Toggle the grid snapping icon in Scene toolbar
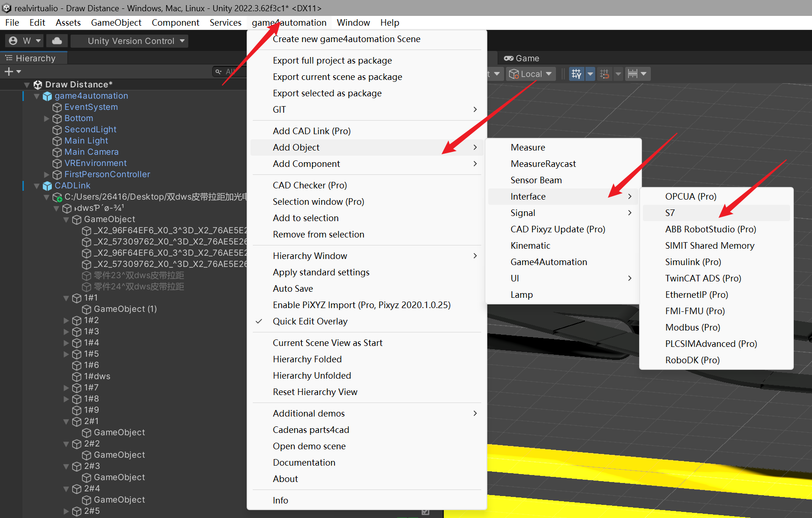Screen dimensions: 812x518 tap(577, 74)
